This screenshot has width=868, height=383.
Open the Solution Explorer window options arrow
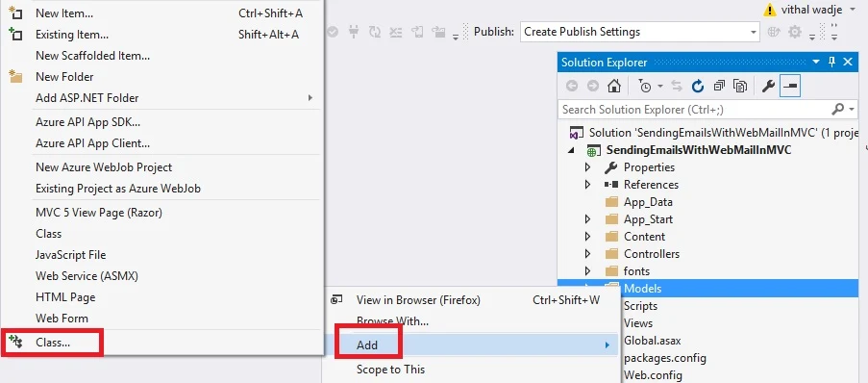coord(816,63)
